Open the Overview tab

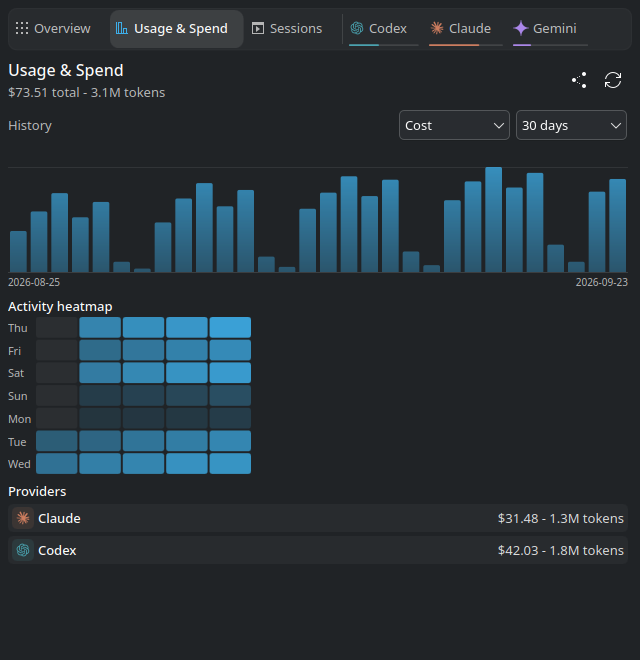coord(53,29)
